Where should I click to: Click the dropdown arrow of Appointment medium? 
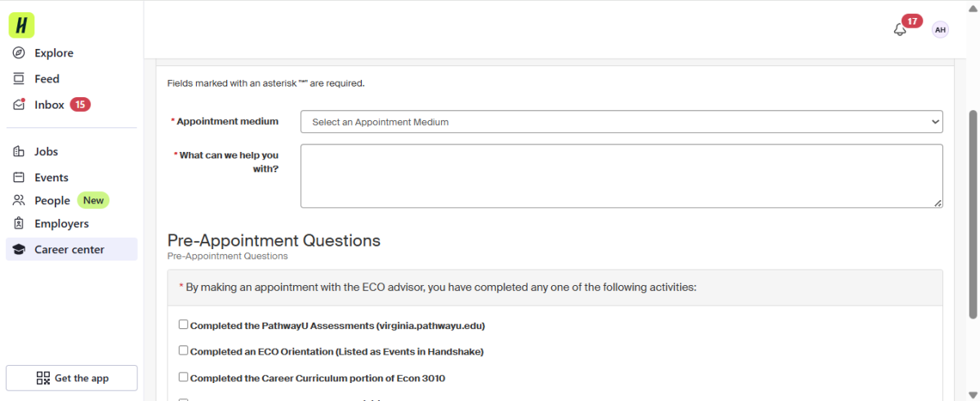[935, 122]
